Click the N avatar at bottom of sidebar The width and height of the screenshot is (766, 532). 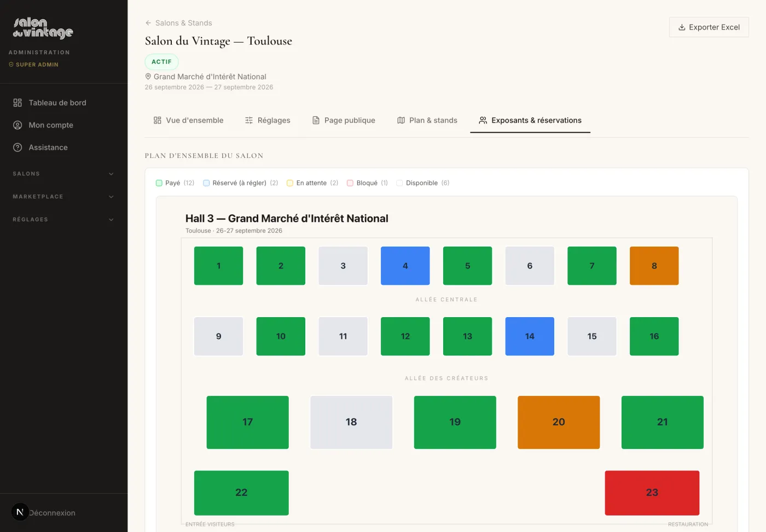20,512
